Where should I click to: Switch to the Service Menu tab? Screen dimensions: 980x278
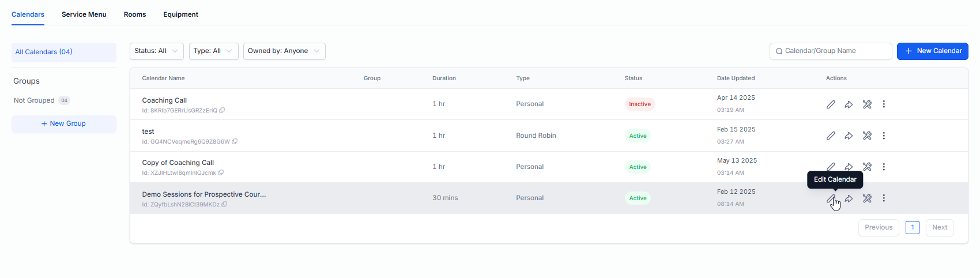click(x=84, y=14)
